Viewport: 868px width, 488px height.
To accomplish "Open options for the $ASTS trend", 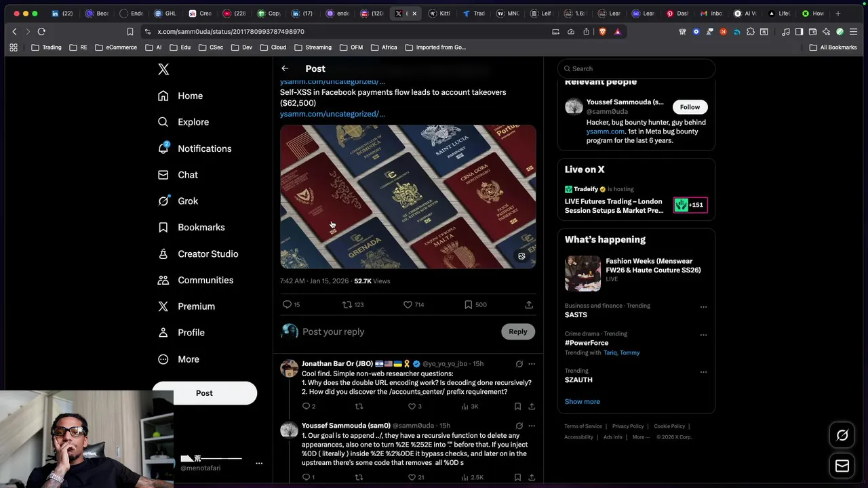I will (x=703, y=306).
